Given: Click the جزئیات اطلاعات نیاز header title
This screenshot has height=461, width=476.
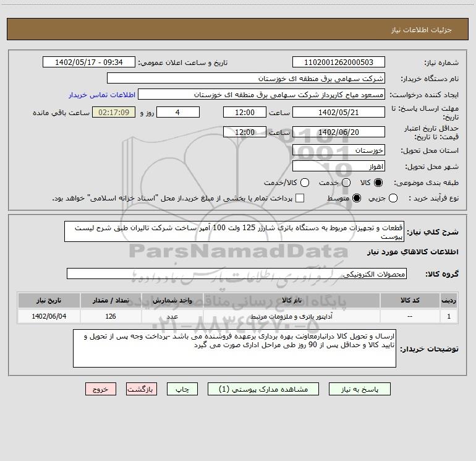Looking at the screenshot, I should coord(422,30).
